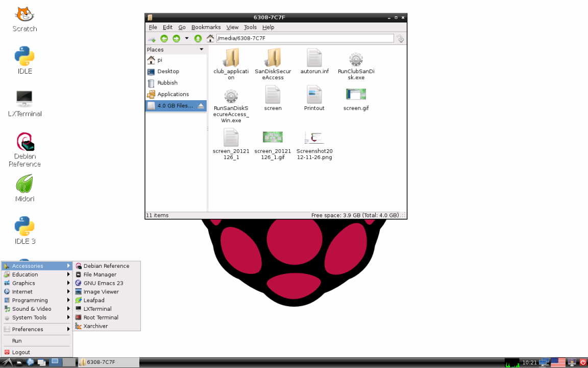Open the Scratch desktop icon

(24, 19)
